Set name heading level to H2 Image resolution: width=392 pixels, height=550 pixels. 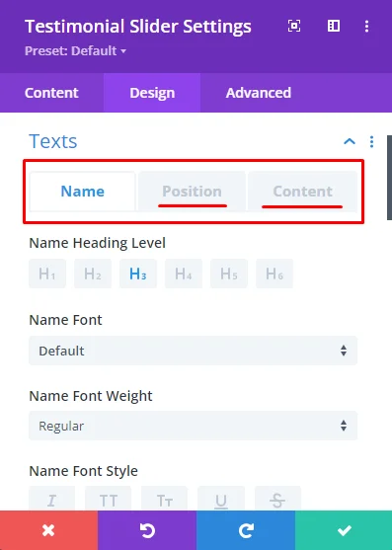pyautogui.click(x=93, y=274)
